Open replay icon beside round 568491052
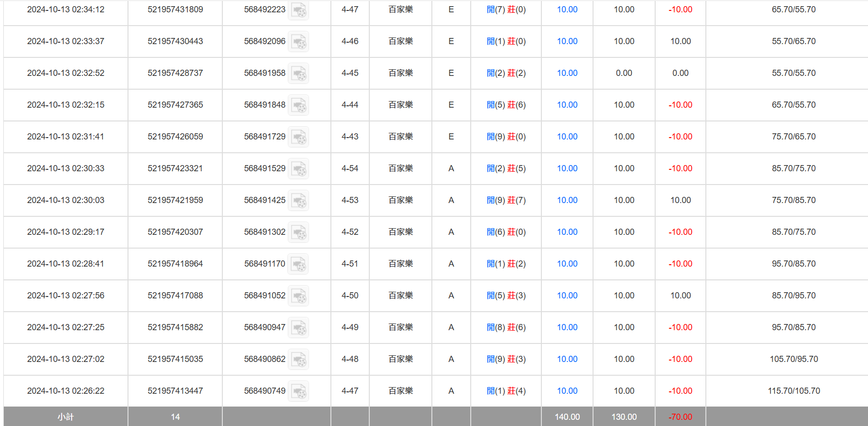The width and height of the screenshot is (868, 426). (x=299, y=296)
